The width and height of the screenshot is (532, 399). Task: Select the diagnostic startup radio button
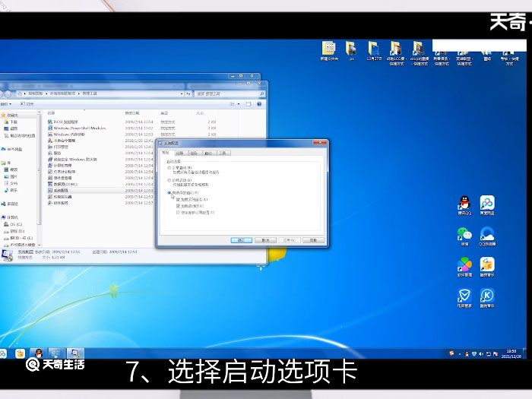(x=169, y=181)
